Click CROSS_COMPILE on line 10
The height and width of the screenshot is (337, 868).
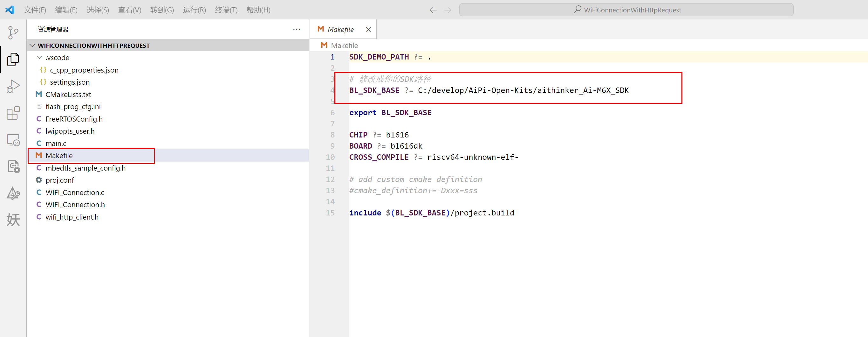[x=379, y=157]
